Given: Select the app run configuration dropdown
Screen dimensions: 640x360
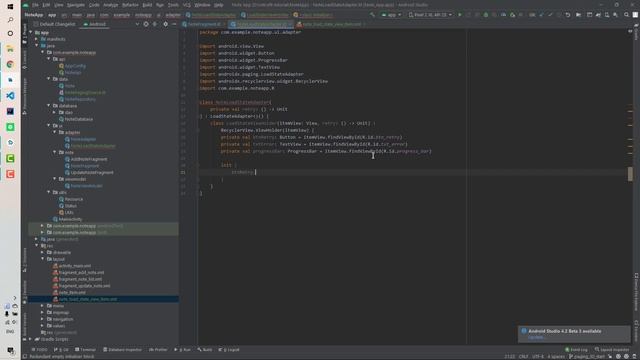Looking at the screenshot, I should point(391,15).
